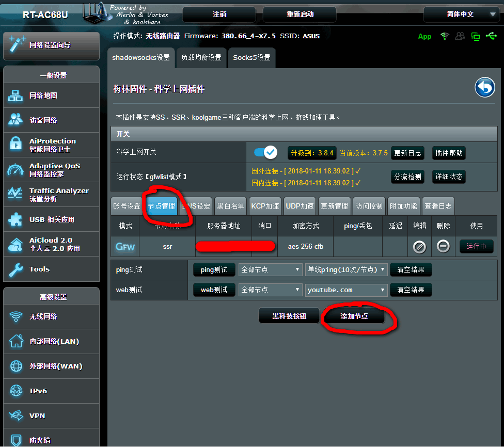Click the delete minus icon for ssr node
The image size is (504, 447).
[x=443, y=247]
